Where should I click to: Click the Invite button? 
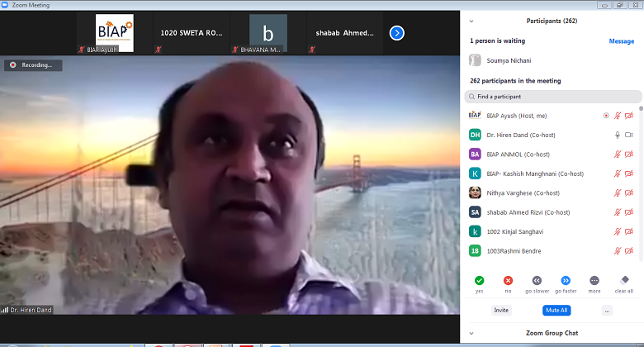click(x=501, y=310)
